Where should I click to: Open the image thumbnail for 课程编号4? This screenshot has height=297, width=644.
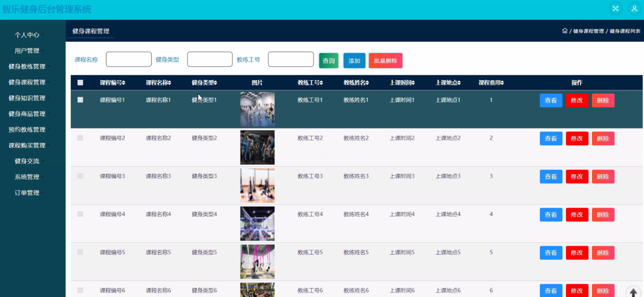[257, 223]
